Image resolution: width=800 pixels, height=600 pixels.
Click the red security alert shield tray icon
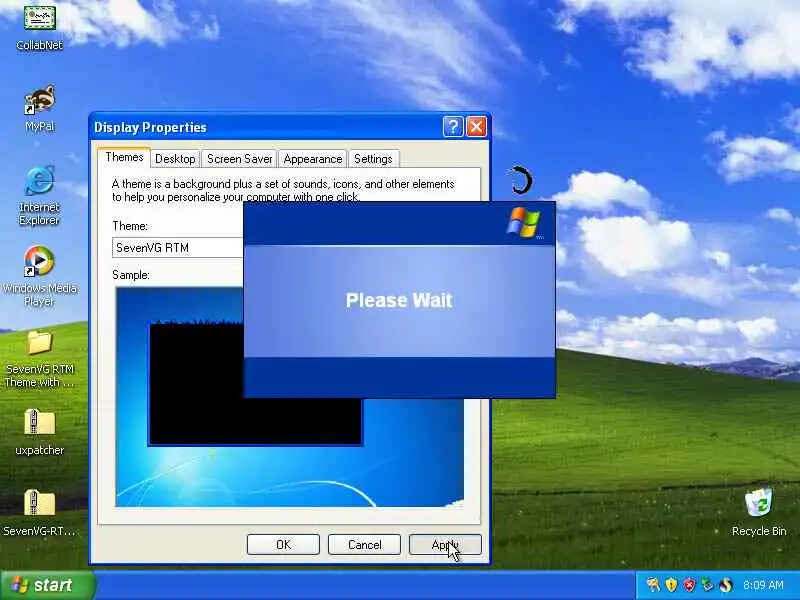pyautogui.click(x=689, y=584)
